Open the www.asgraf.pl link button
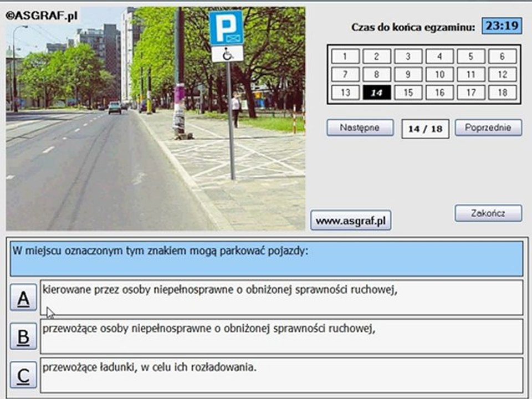 coord(351,221)
